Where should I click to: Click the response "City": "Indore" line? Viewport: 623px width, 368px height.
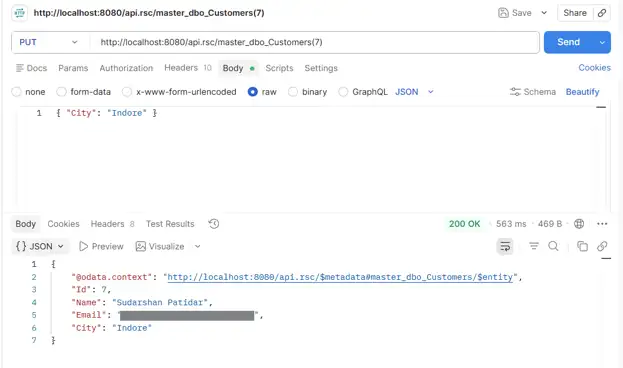click(x=112, y=328)
